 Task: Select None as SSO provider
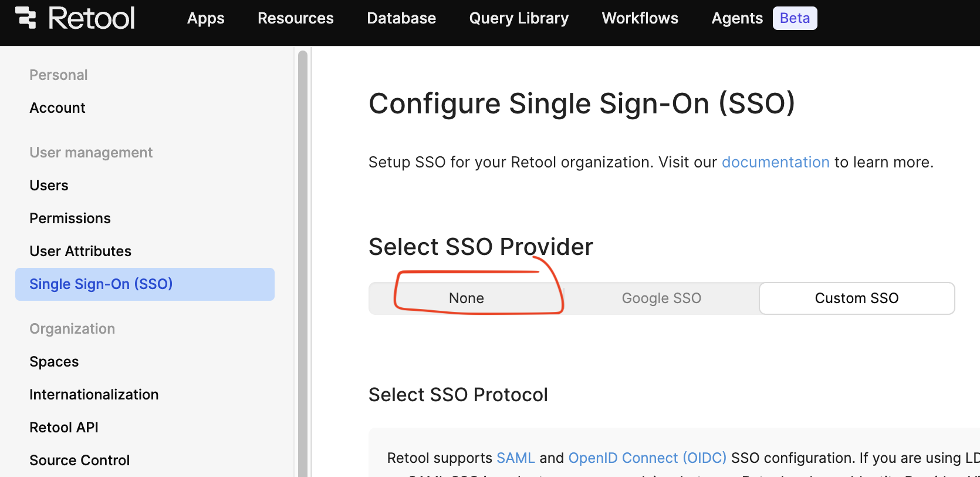coord(467,298)
